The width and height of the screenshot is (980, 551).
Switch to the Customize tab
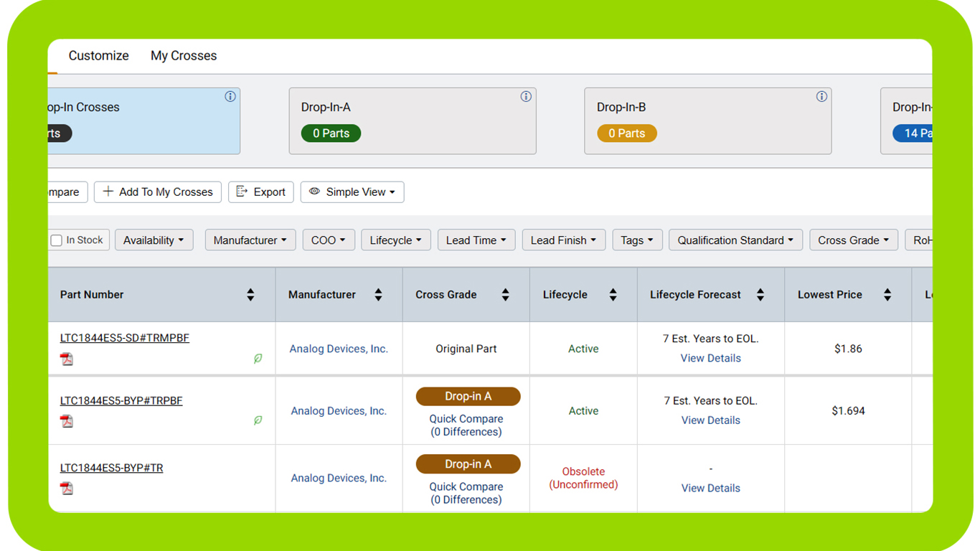99,56
